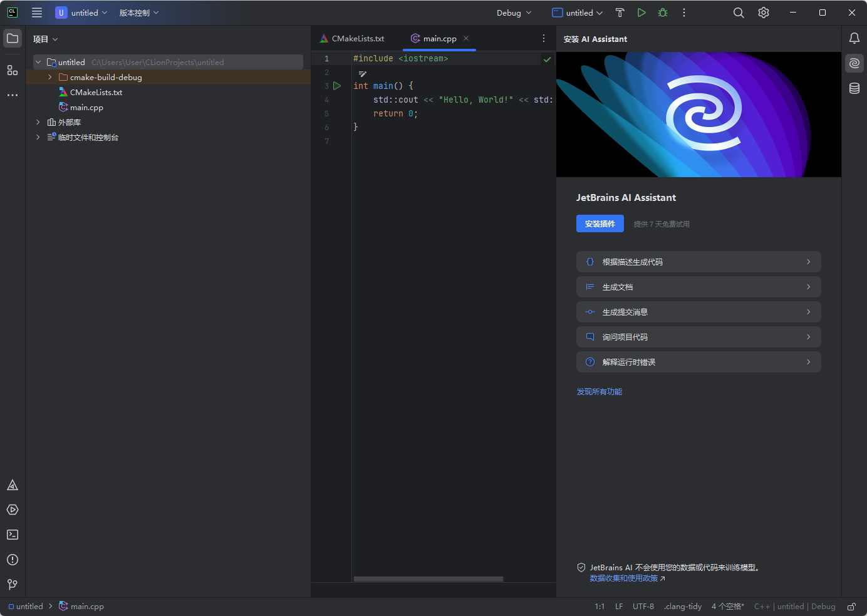Open the Git version control tool window
This screenshot has width=867, height=616.
coord(13,584)
